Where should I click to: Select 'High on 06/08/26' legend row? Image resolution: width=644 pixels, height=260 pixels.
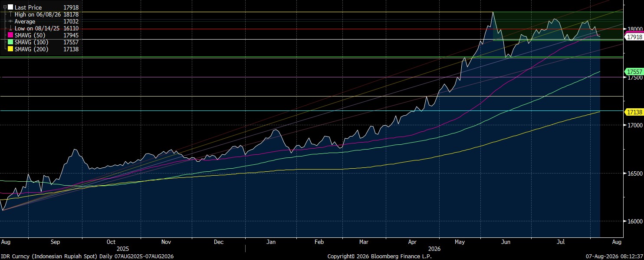(x=37, y=14)
